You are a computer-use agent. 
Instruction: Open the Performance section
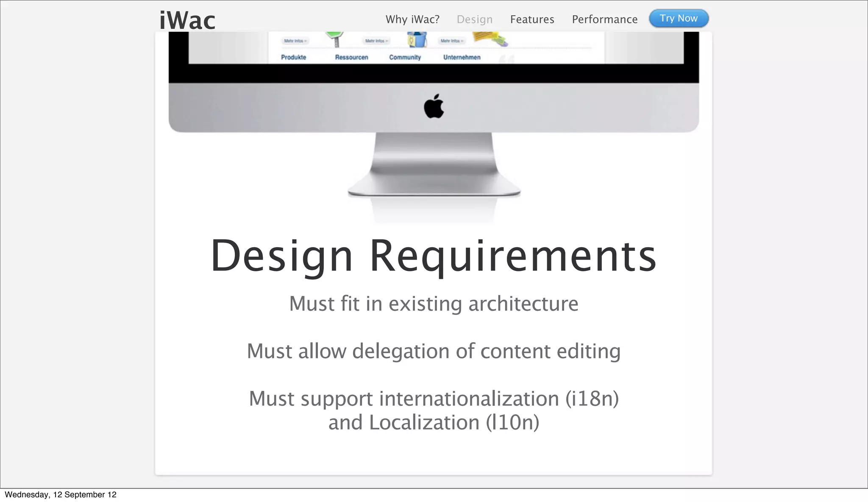(x=605, y=20)
